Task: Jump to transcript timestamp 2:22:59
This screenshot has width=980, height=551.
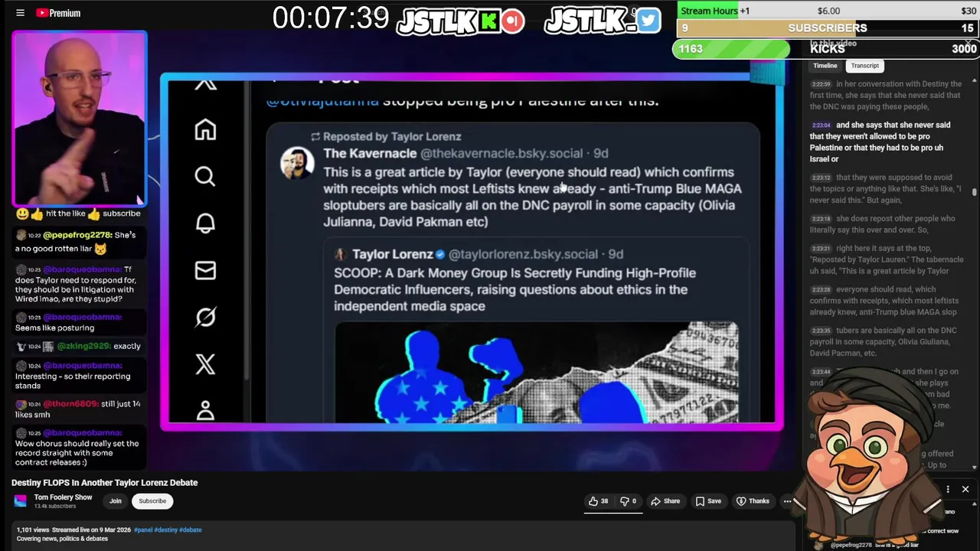Action: (x=822, y=84)
